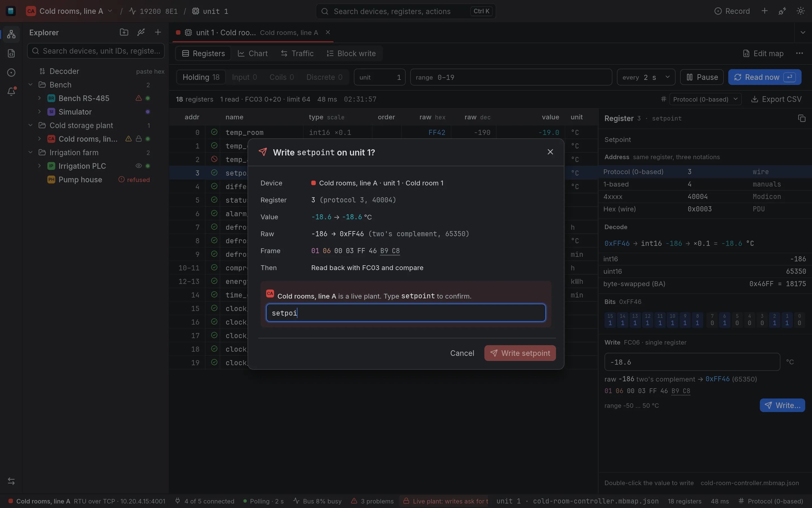Pause polling with the Pause button
Viewport: 812px width, 508px height.
702,77
